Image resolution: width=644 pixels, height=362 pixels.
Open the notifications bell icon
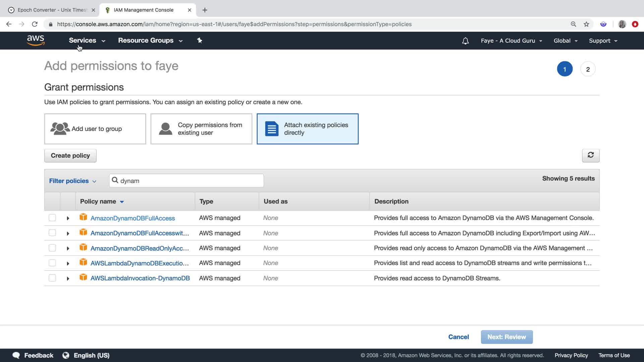465,41
